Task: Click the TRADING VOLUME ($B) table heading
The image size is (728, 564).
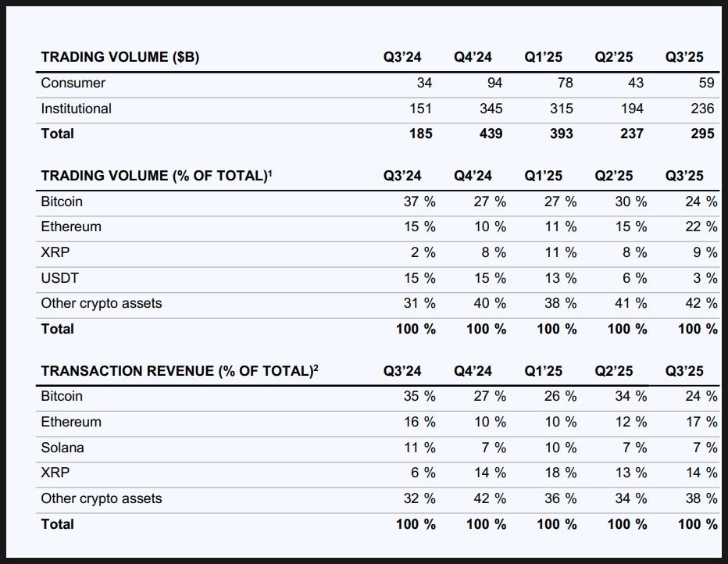Action: tap(120, 57)
